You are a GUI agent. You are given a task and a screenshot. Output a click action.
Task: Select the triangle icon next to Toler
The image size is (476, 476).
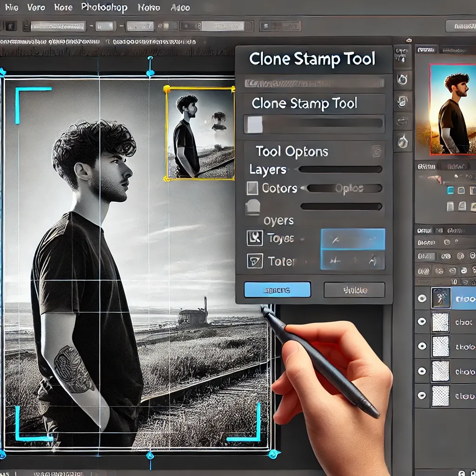click(254, 261)
